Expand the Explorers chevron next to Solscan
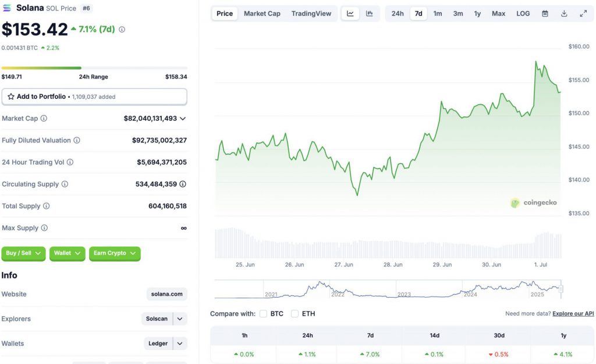Screen dimensions: 596x364 pos(180,319)
